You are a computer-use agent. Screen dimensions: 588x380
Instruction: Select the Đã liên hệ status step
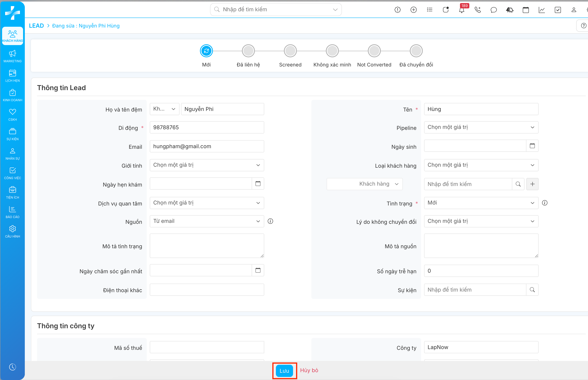click(248, 51)
